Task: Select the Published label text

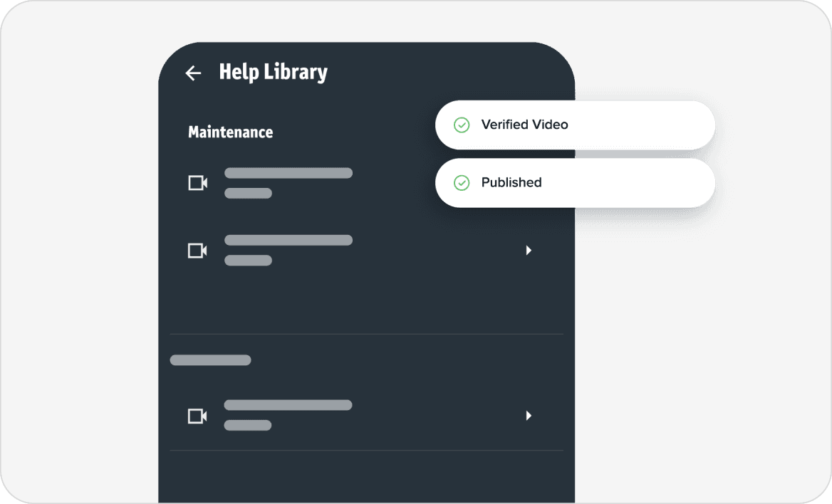Action: coord(511,182)
